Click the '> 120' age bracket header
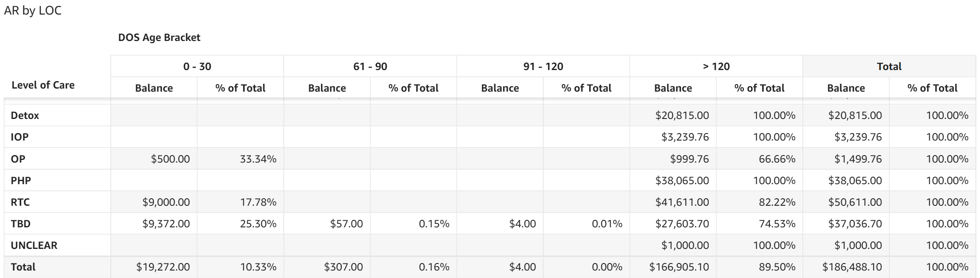 [716, 67]
